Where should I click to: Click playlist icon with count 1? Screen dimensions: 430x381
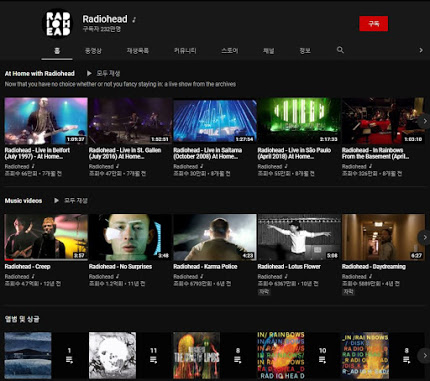pos(69,360)
